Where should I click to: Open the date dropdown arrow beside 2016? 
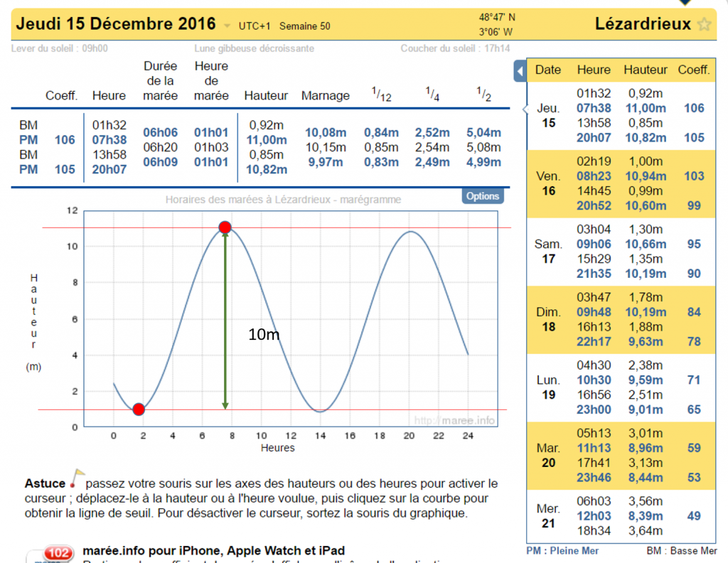coord(227,26)
